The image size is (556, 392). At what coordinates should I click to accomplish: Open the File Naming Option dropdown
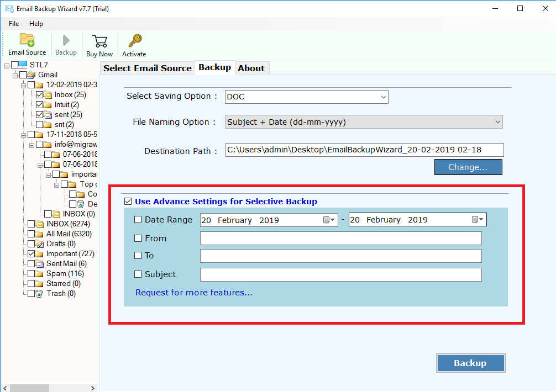coord(364,122)
